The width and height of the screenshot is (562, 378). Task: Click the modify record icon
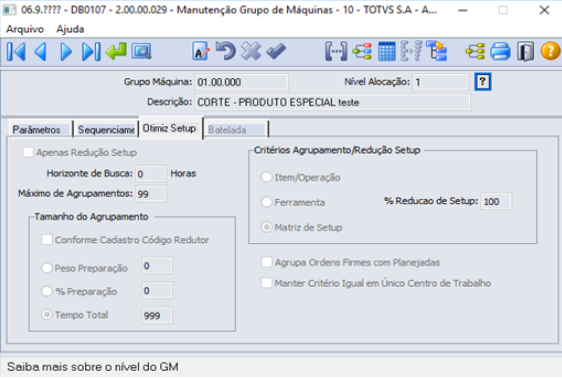click(x=201, y=51)
